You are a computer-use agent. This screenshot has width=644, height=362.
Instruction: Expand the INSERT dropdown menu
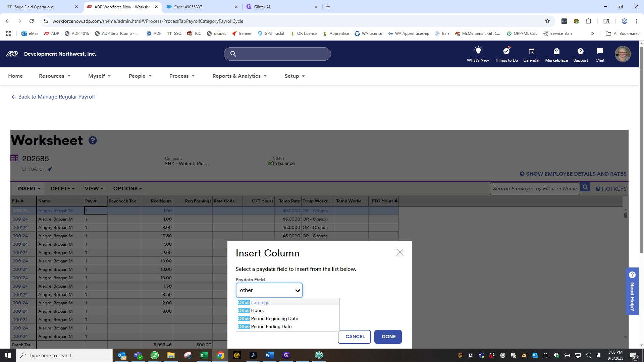(x=29, y=189)
